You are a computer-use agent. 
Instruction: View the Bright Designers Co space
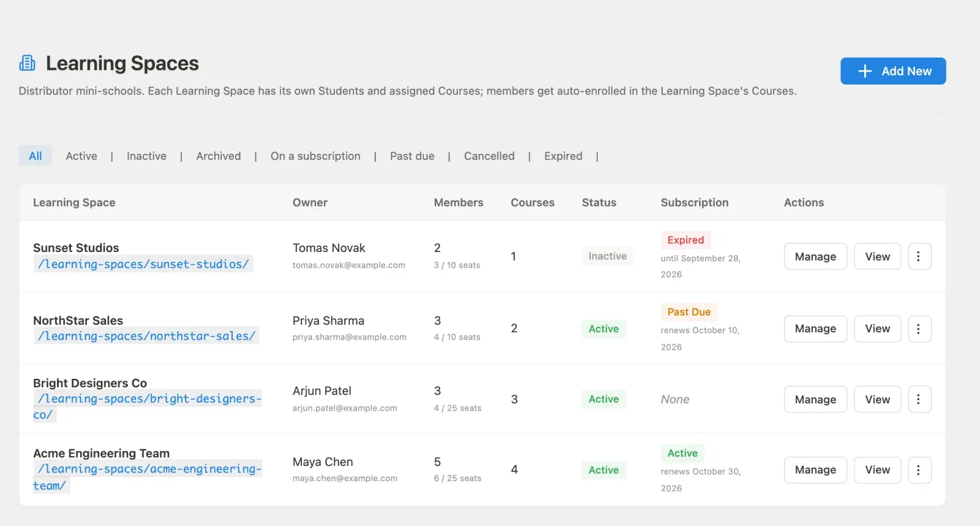coord(878,399)
